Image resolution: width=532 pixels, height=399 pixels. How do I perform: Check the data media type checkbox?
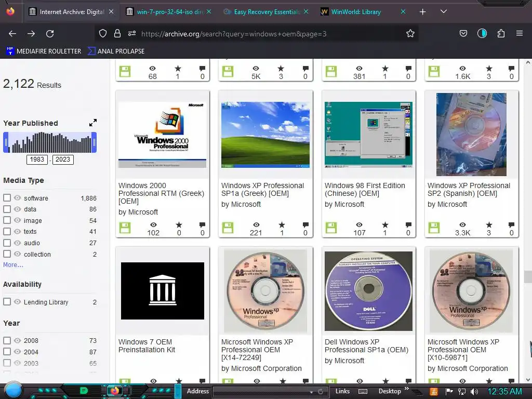pyautogui.click(x=7, y=209)
